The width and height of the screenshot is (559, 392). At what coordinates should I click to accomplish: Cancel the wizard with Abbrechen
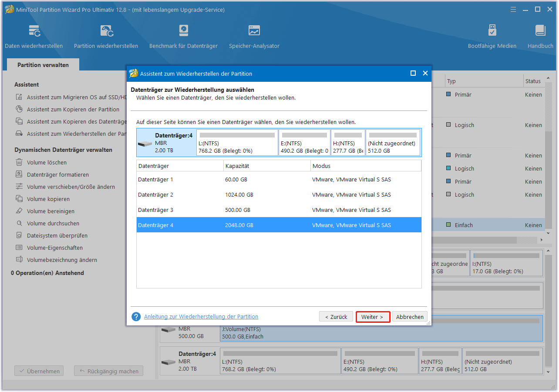point(410,317)
